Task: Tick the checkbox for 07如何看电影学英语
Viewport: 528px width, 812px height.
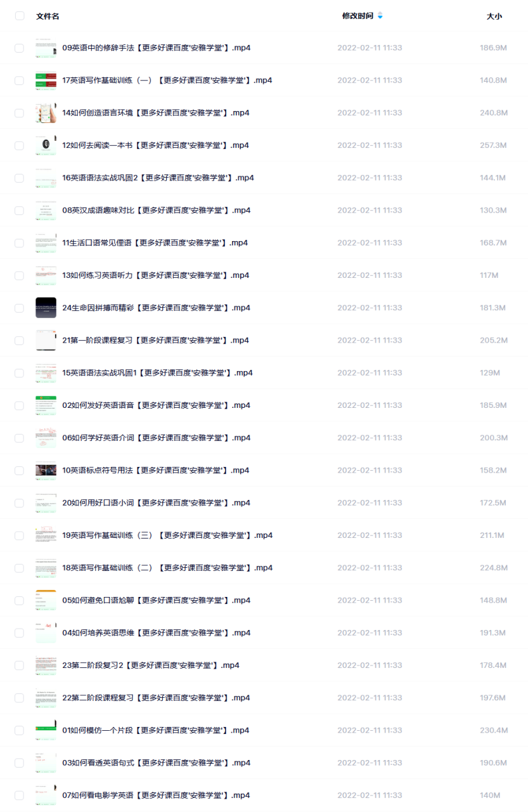Action: (x=20, y=796)
